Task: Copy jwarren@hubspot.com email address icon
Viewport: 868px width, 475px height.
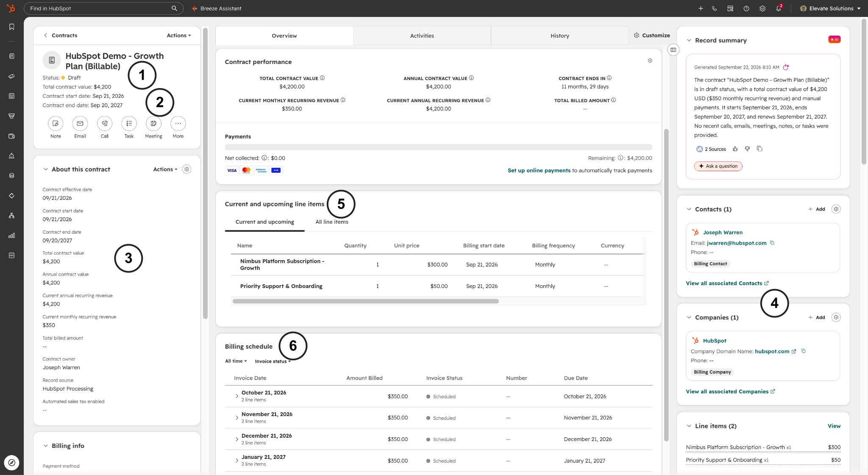Action: (772, 243)
